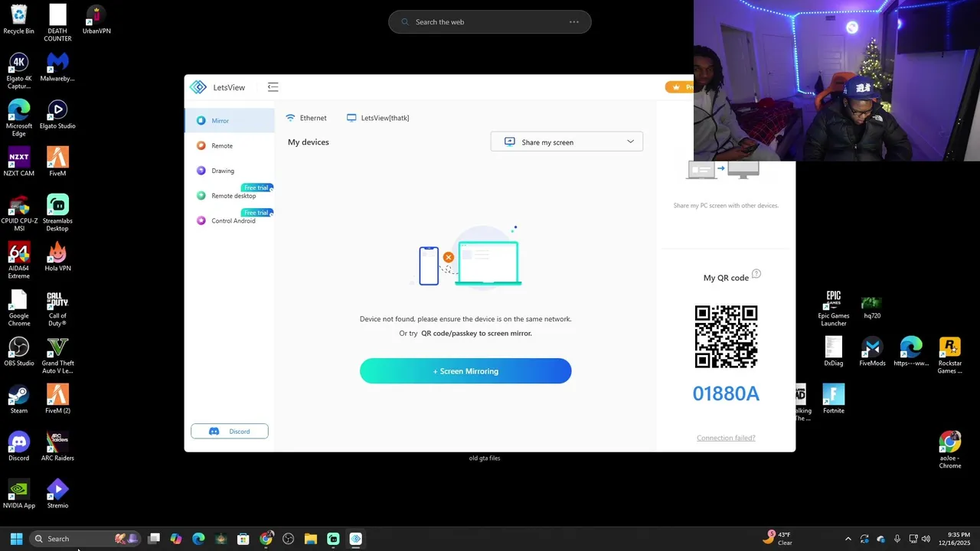Select Mirror in LetsView sidebar
Screen dimensions: 980x551
pos(229,120)
